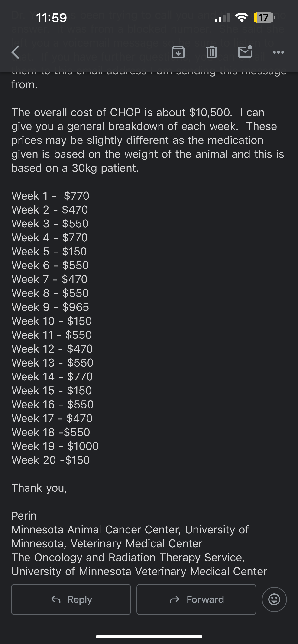
Task: Tap the Thank you closing line
Action: 39,488
